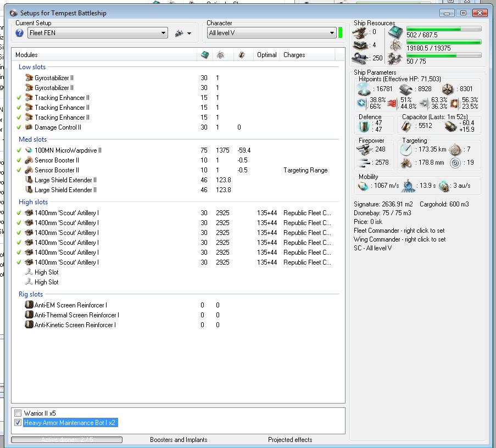Click Wing Commander - right click to set
The height and width of the screenshot is (448, 496).
(399, 239)
